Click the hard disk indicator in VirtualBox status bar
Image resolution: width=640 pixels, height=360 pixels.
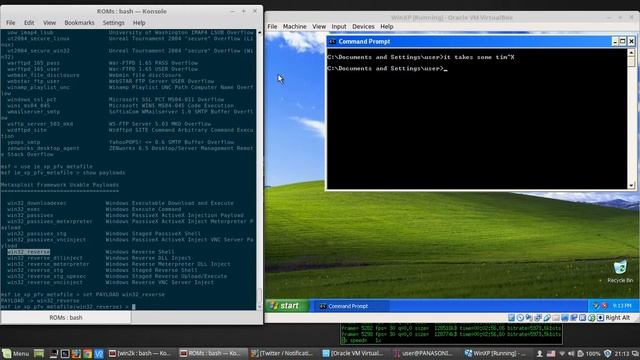pos(511,318)
